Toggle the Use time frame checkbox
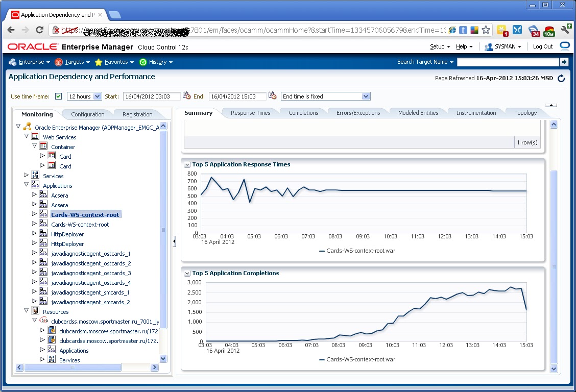The image size is (576, 392). [x=58, y=96]
